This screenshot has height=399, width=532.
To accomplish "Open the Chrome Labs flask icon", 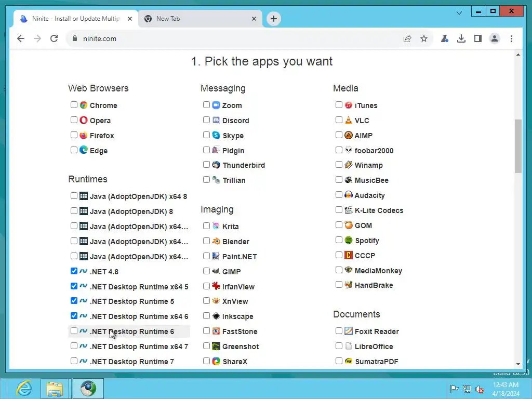I will [x=445, y=38].
